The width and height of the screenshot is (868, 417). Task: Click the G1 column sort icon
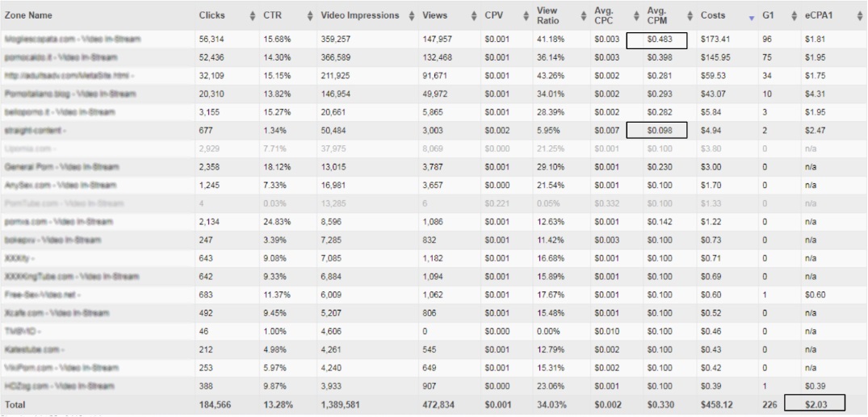[794, 15]
